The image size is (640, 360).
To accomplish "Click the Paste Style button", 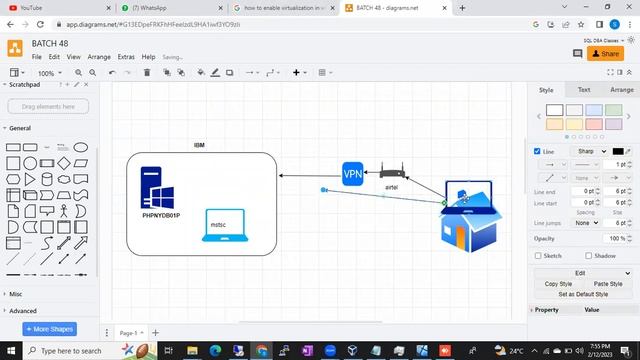I will pos(608,284).
